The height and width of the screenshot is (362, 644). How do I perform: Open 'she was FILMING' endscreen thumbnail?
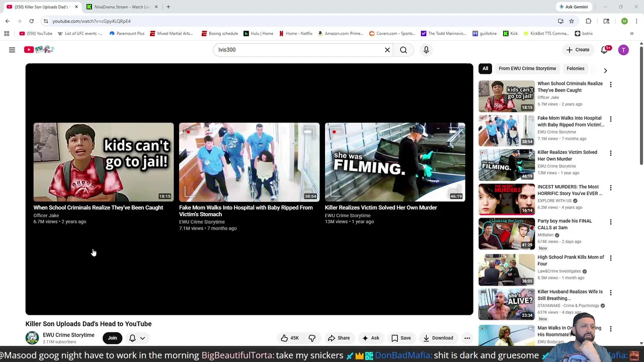[x=395, y=162]
